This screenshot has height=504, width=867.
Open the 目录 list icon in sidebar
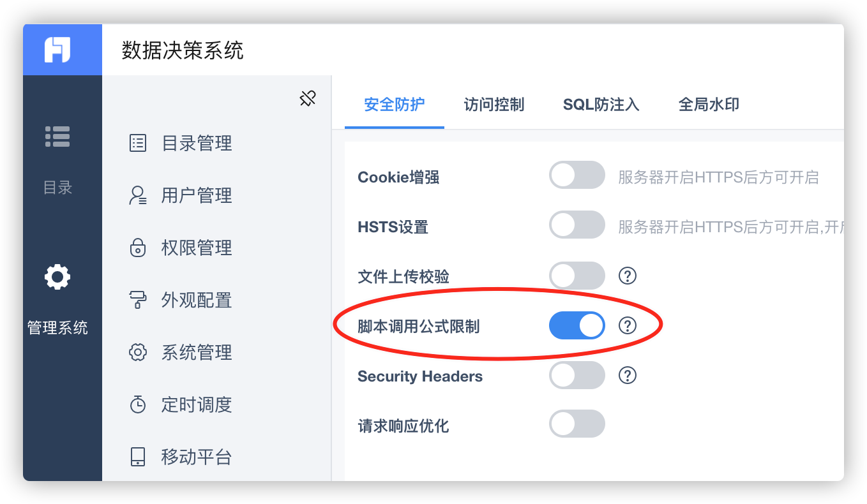click(x=57, y=136)
